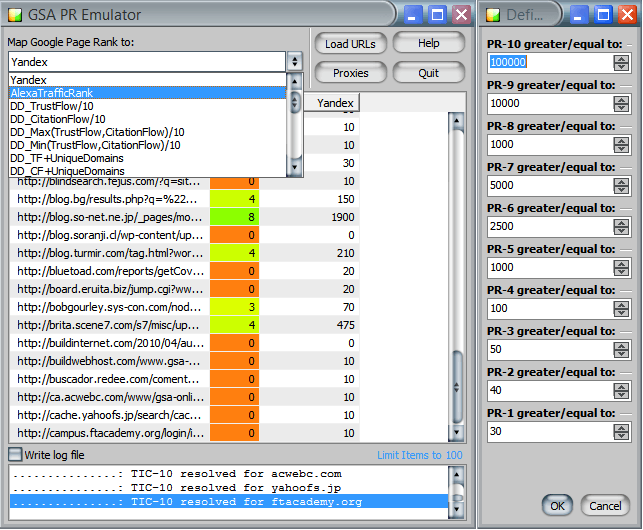The image size is (643, 530).
Task: Click the Defi... window title bar icon
Action: pyautogui.click(x=493, y=15)
